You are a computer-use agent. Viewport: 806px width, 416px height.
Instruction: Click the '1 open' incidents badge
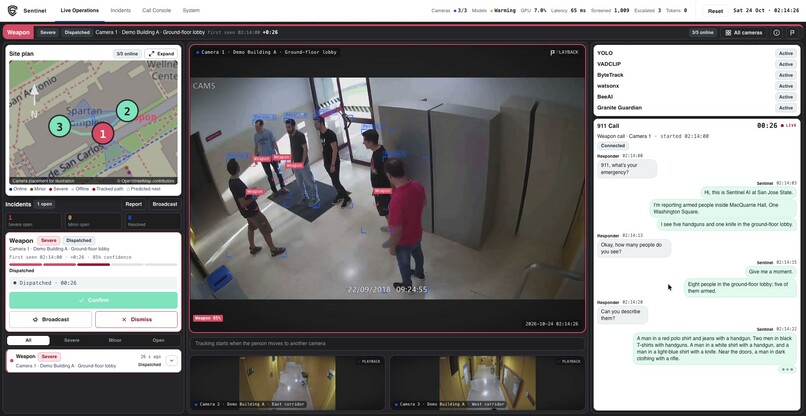[x=44, y=204]
